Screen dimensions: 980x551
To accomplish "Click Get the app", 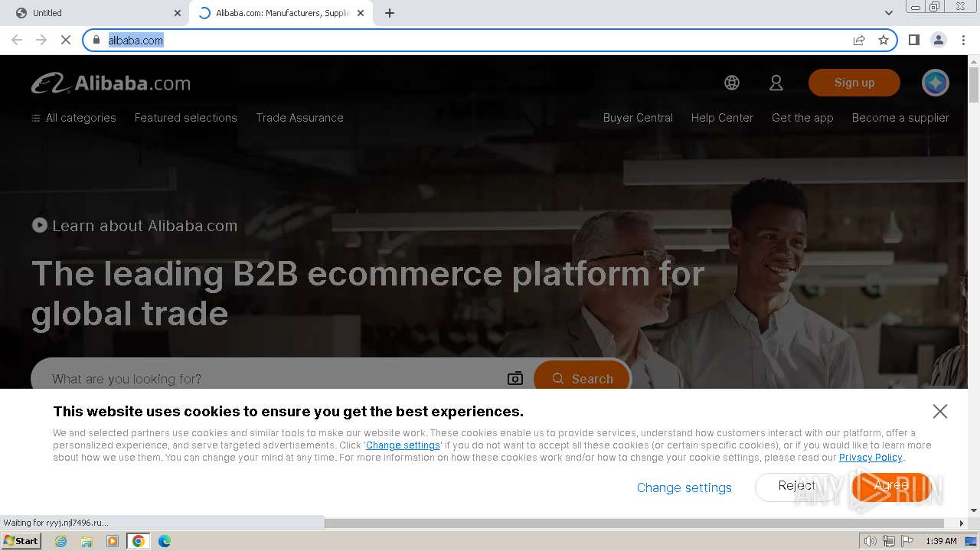I will 802,118.
